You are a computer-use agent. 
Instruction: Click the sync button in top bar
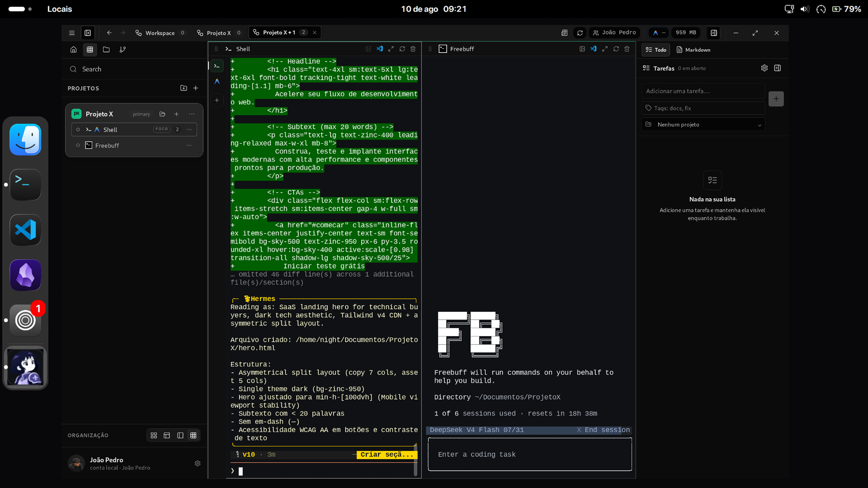[x=580, y=33]
